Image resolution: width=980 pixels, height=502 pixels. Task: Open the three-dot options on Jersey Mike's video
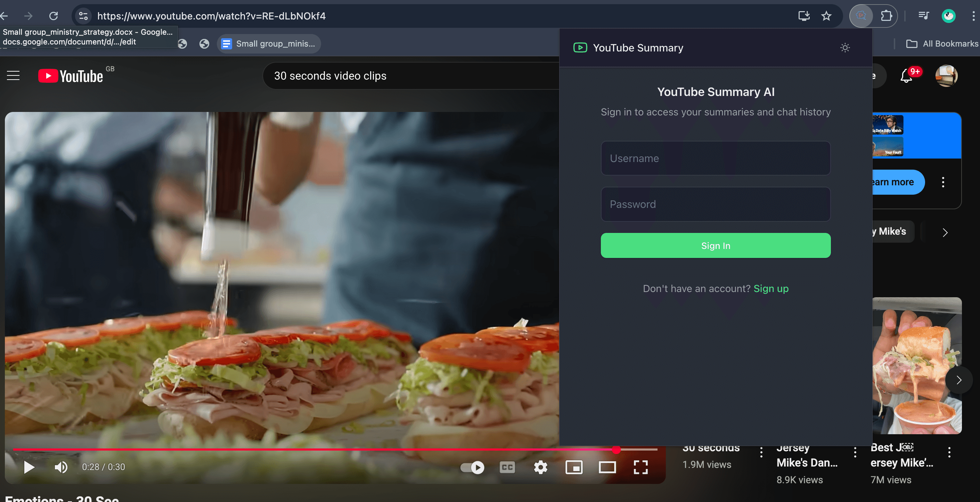pos(855,453)
